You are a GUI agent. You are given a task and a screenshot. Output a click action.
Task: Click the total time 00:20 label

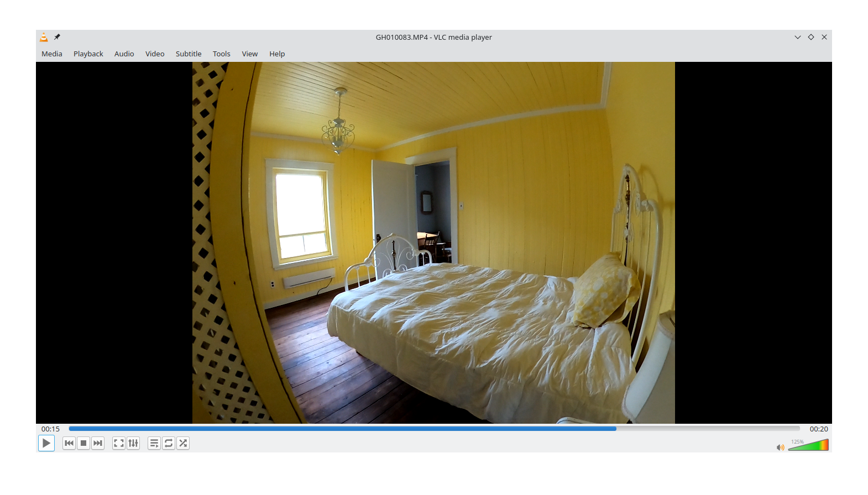[819, 429]
